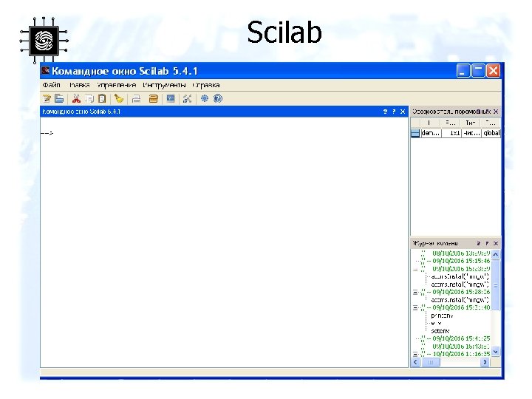Screen dimensions: 532x399
Task: Clear the console with the broom icon
Action: pyautogui.click(x=119, y=99)
